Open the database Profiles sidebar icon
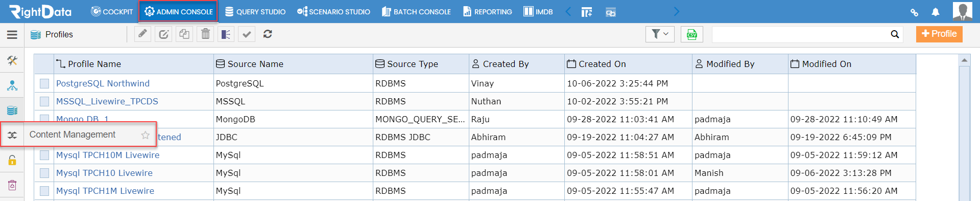Screen dimensions: 980x201 click(x=12, y=110)
